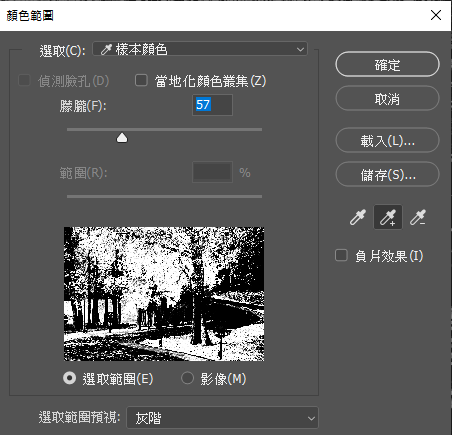
Task: Click the 範圍 percentage input field
Action: [212, 172]
